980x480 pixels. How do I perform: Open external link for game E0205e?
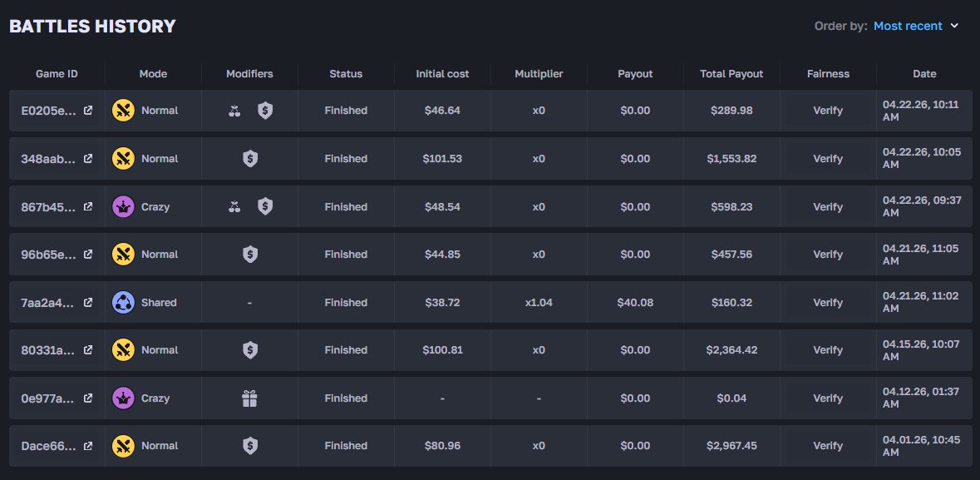(x=88, y=110)
